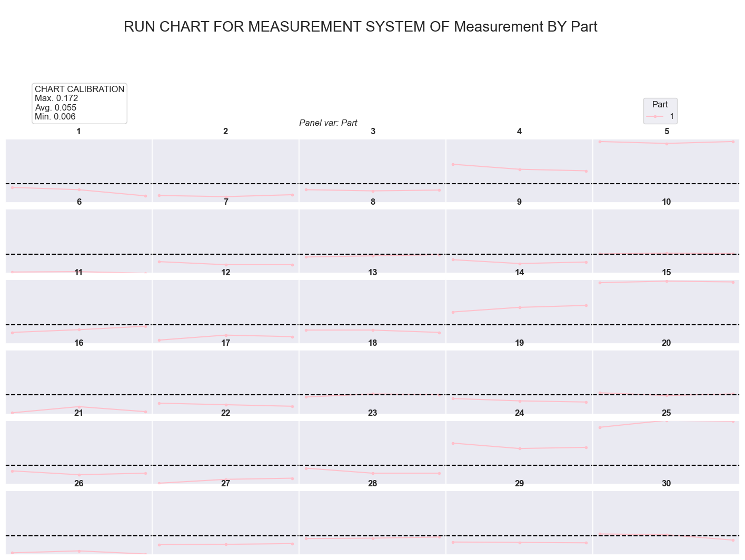Click the 'CHART CALIBRATION' heading text

pyautogui.click(x=80, y=89)
